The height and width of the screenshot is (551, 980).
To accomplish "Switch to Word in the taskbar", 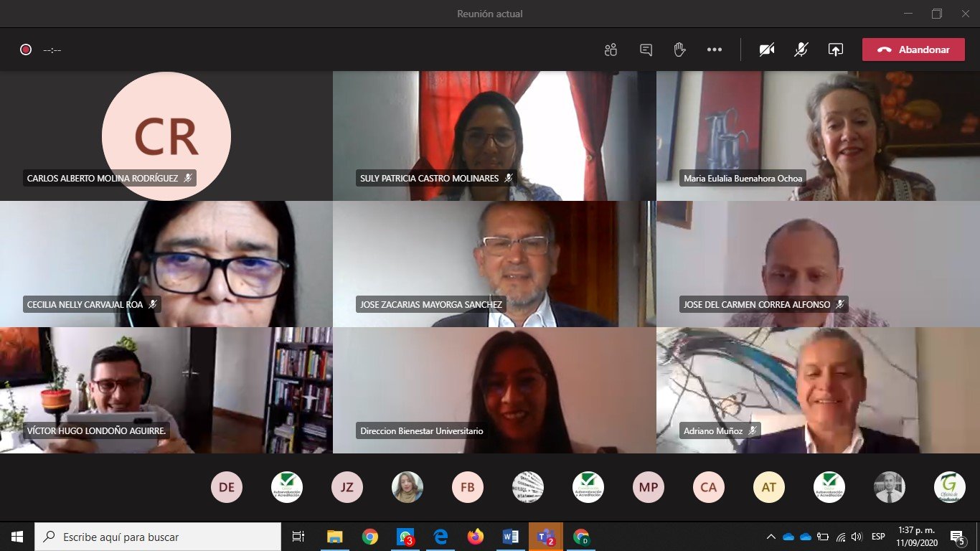I will pyautogui.click(x=510, y=537).
